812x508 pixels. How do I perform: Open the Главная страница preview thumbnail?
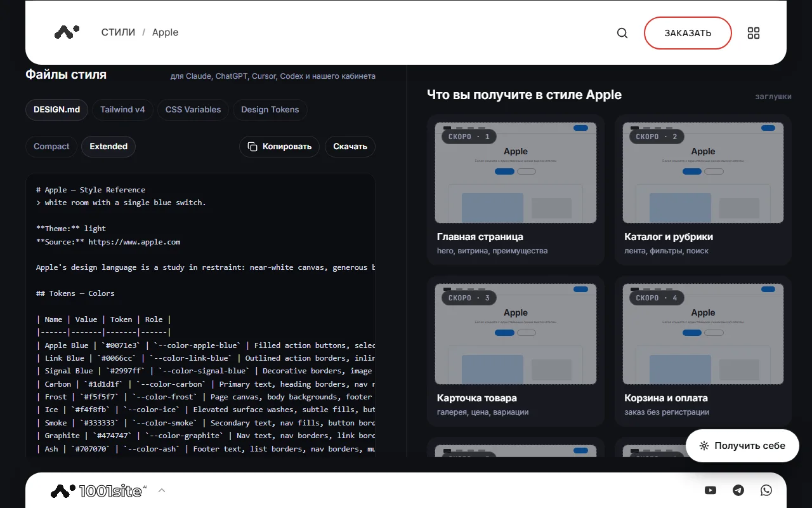[516, 173]
